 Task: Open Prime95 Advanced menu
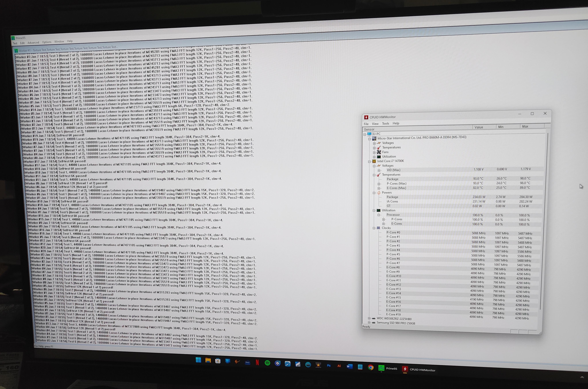click(x=33, y=43)
